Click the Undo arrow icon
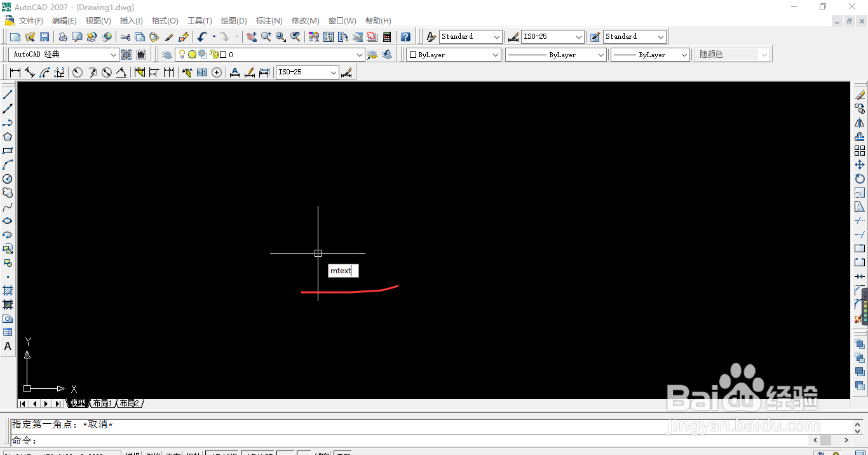The width and height of the screenshot is (868, 455). point(202,37)
